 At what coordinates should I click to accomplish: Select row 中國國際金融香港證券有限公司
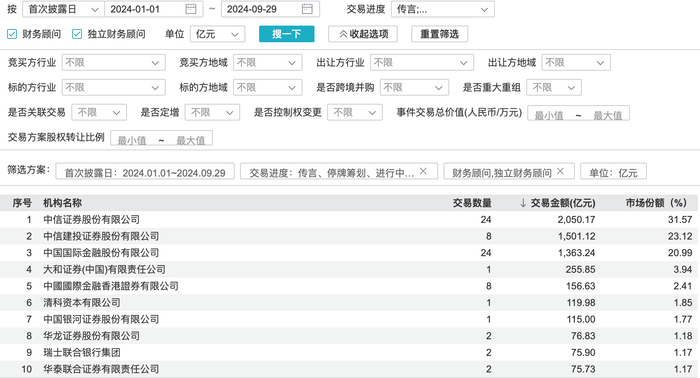click(350, 286)
